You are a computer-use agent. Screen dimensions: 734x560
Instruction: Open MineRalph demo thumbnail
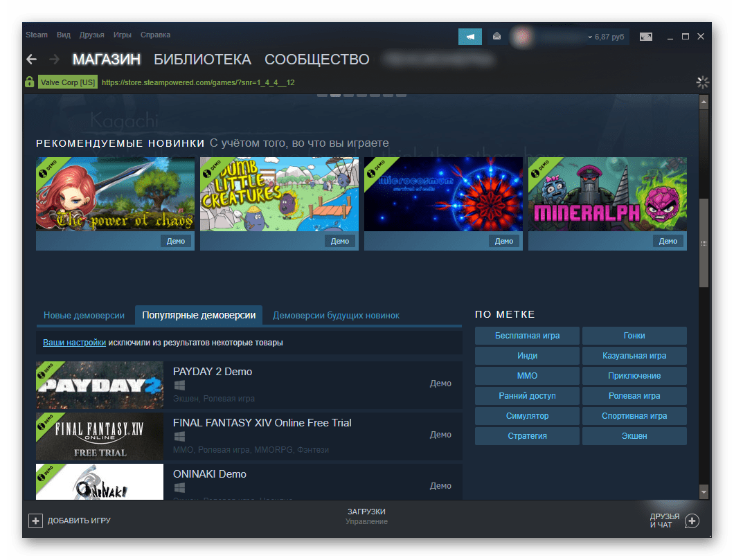(x=607, y=194)
